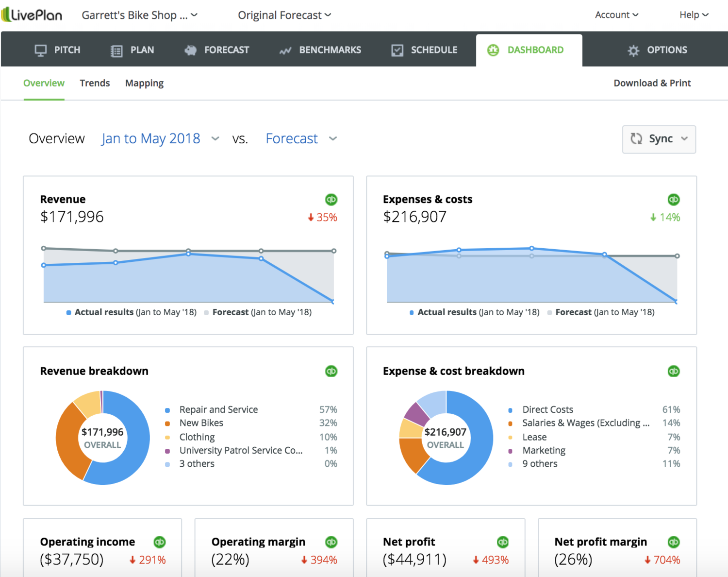Click the Forecast piggy bank icon
728x577 pixels.
[191, 51]
